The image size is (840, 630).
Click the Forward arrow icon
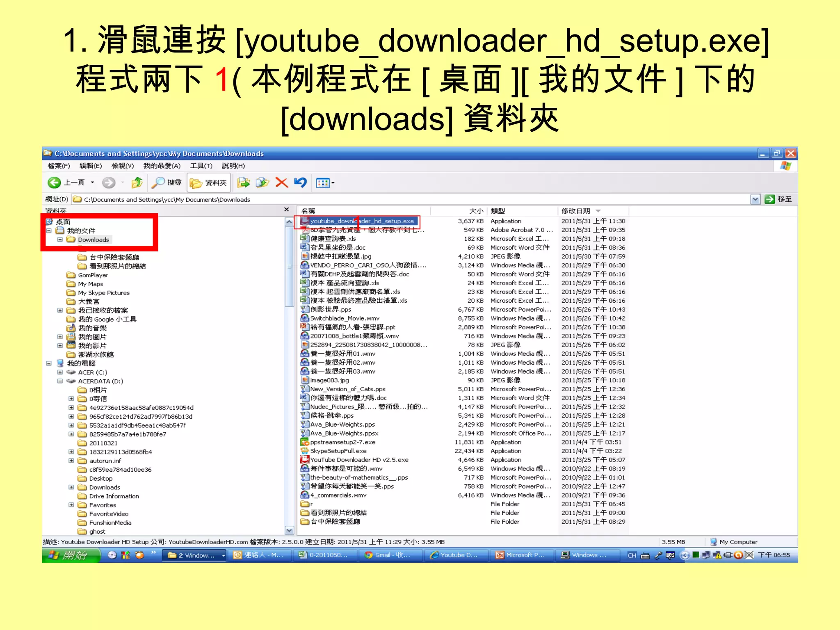(109, 183)
